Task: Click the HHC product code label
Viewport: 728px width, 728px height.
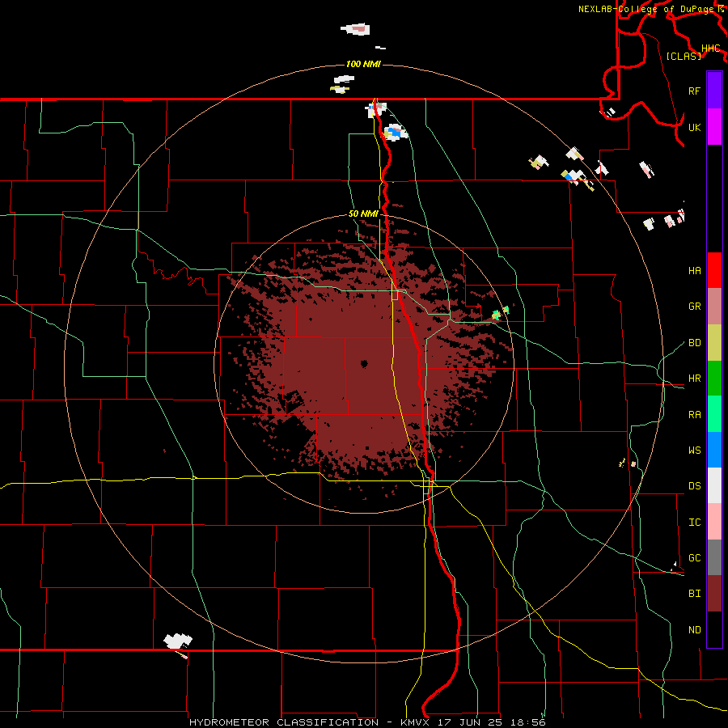Action: pyautogui.click(x=711, y=49)
